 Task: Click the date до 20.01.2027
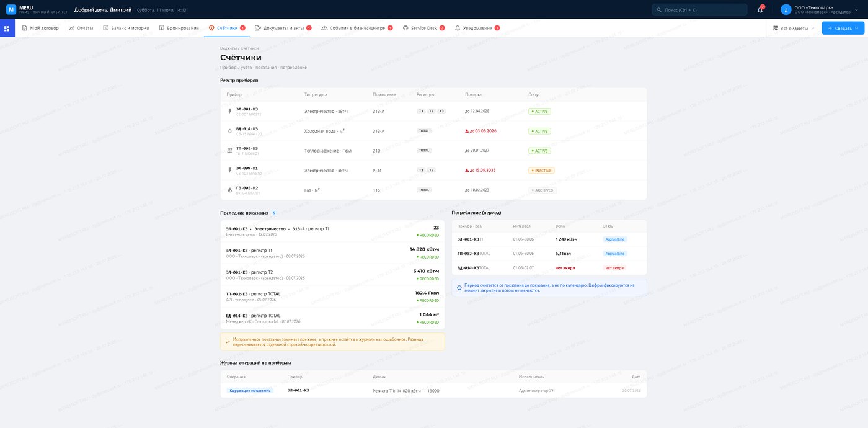coord(477,151)
